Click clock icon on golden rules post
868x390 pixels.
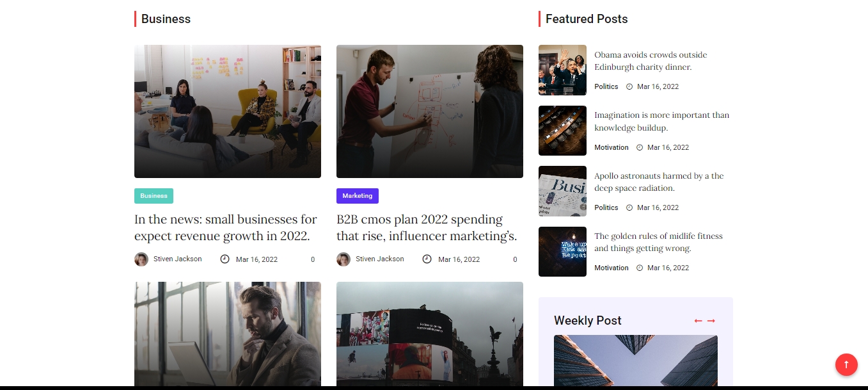point(640,268)
